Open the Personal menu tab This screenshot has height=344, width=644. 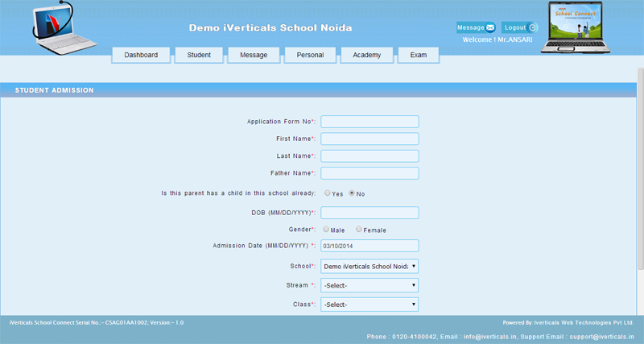coord(310,55)
